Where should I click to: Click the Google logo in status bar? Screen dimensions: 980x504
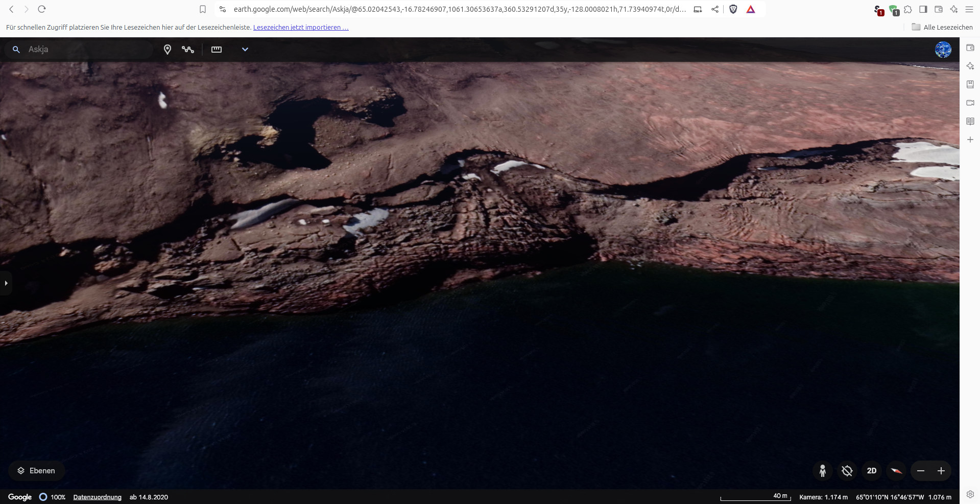pos(20,497)
